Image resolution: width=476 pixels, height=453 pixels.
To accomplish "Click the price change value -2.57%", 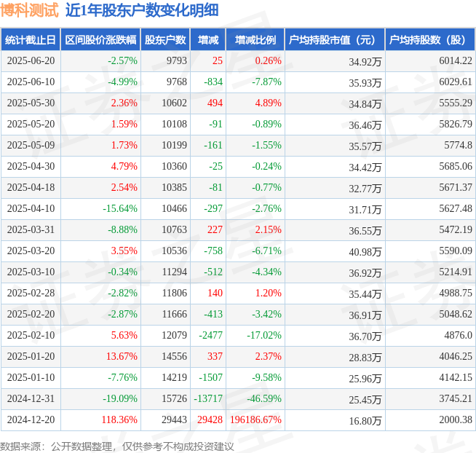I will (123, 60).
